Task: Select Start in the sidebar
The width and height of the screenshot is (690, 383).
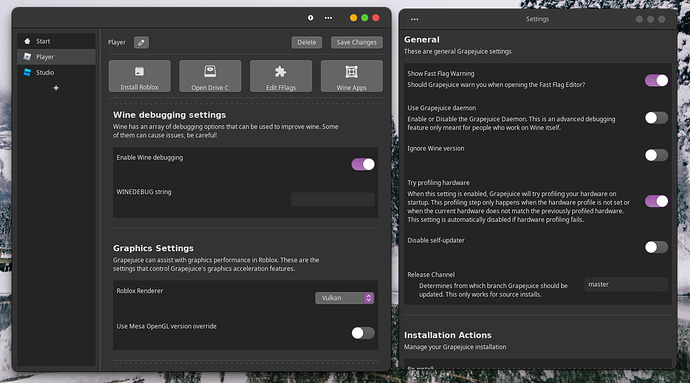Action: tap(56, 41)
